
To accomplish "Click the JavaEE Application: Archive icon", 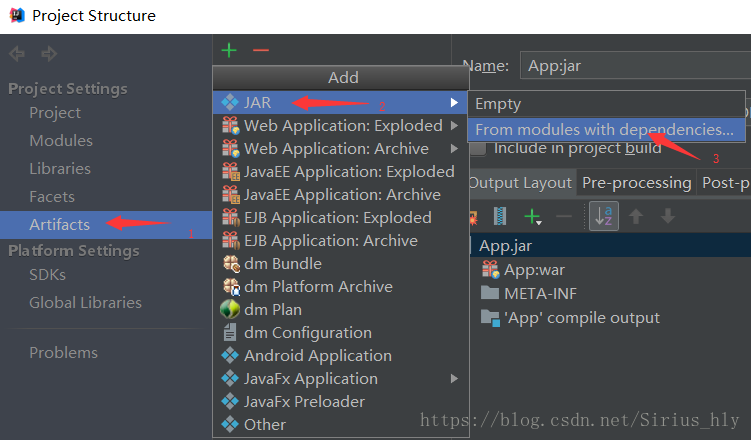I will [x=230, y=194].
